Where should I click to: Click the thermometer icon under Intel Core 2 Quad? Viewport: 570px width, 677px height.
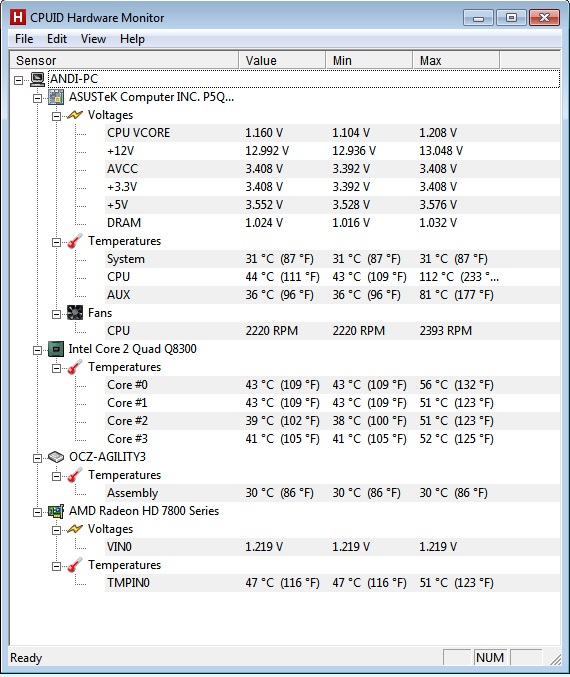coord(75,367)
